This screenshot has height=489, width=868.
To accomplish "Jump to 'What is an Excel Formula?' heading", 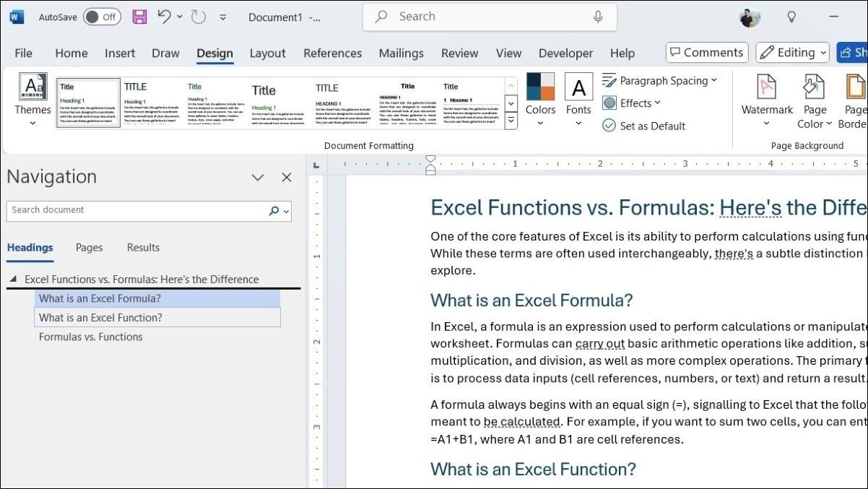I will pyautogui.click(x=157, y=298).
